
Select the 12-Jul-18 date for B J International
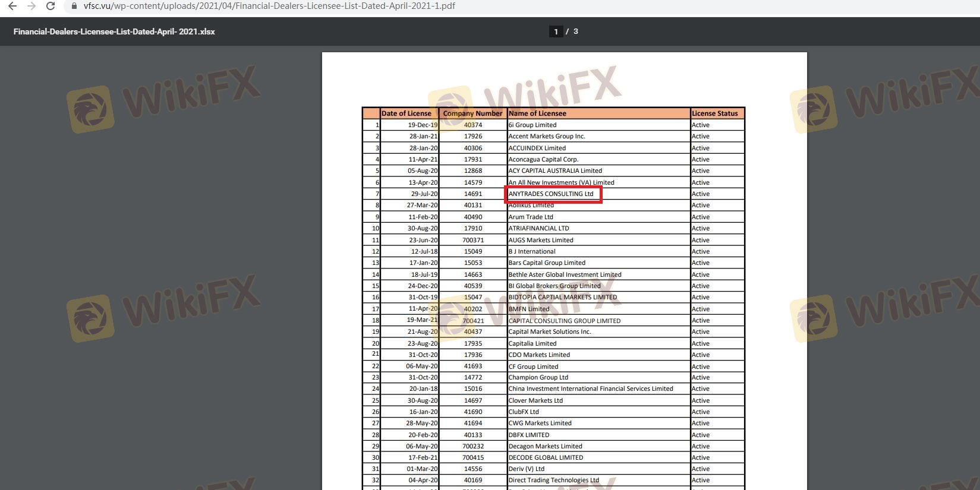(424, 252)
